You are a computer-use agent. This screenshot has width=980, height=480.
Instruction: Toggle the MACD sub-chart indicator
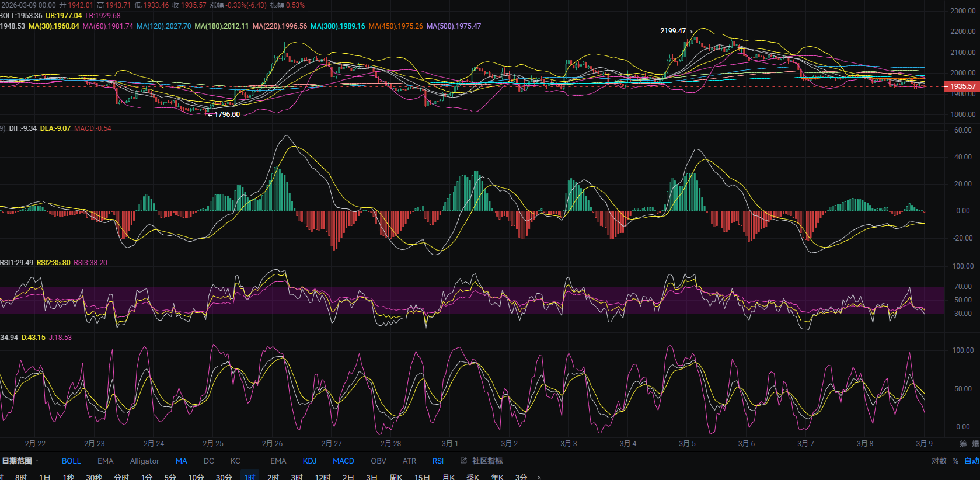pos(343,461)
